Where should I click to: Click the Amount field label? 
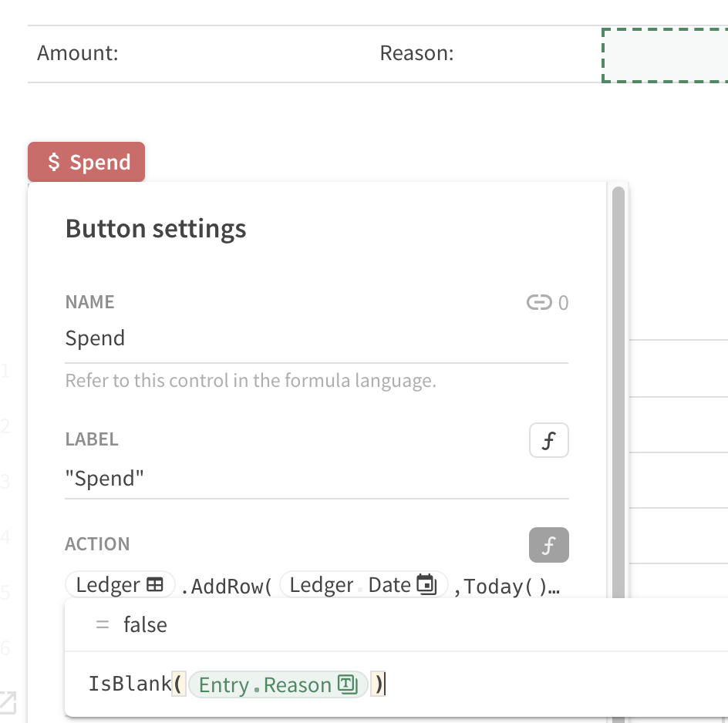(78, 54)
